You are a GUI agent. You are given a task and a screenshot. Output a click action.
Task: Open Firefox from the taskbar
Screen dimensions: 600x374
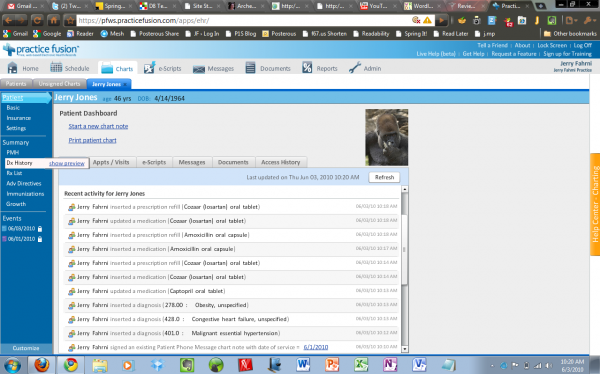coord(41,364)
